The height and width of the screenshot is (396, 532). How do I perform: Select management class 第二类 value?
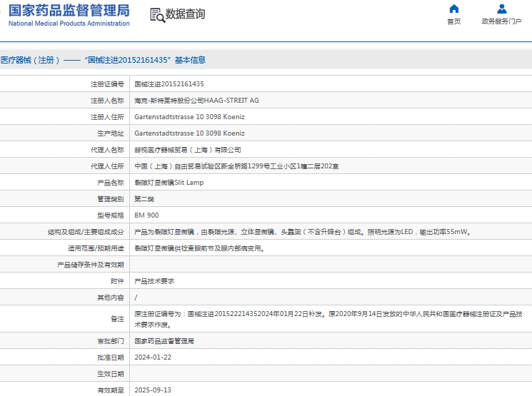coord(144,199)
